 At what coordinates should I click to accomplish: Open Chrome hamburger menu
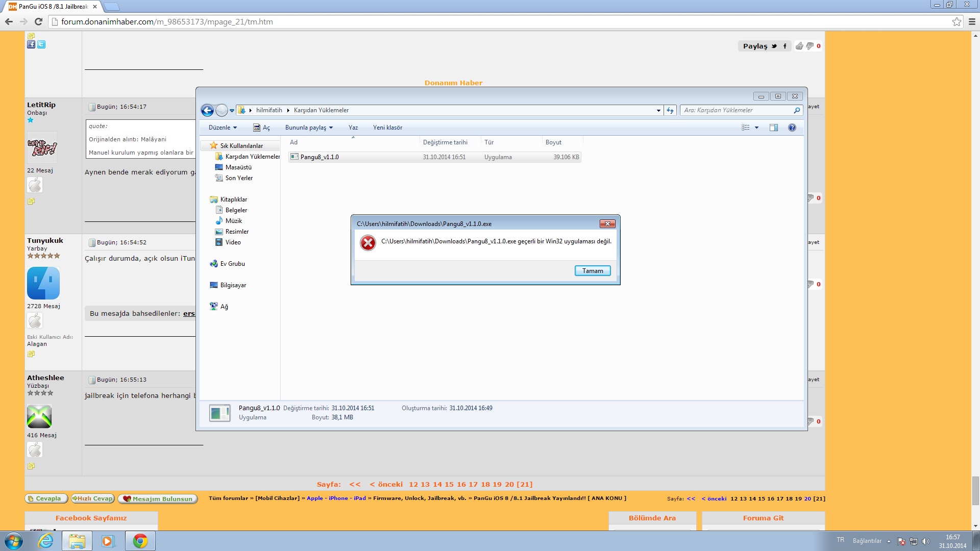(x=972, y=21)
